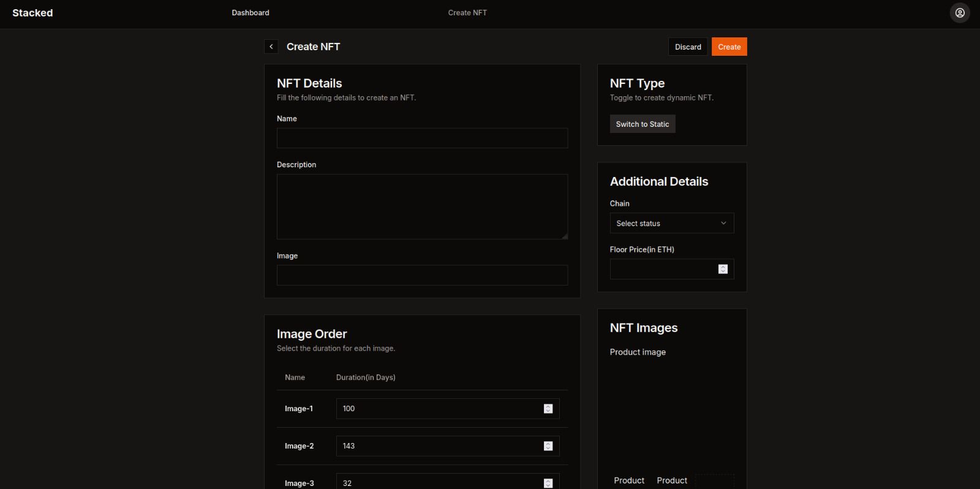This screenshot has height=489, width=980.
Task: Click the Additional Details heading
Action: pos(659,181)
